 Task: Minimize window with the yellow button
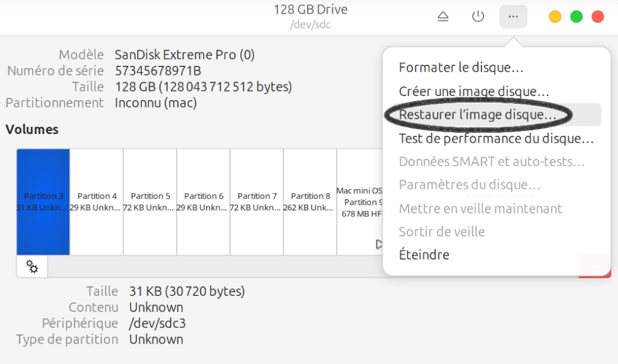coord(555,17)
